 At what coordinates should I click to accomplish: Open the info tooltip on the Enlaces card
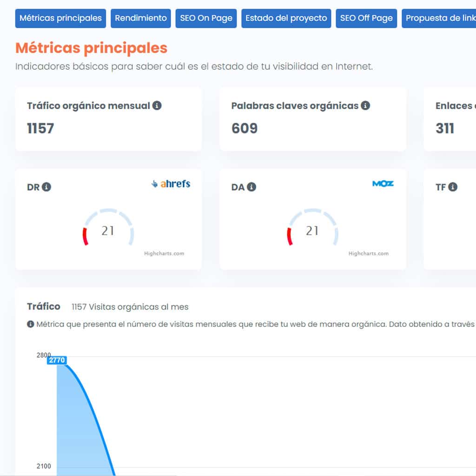474,106
